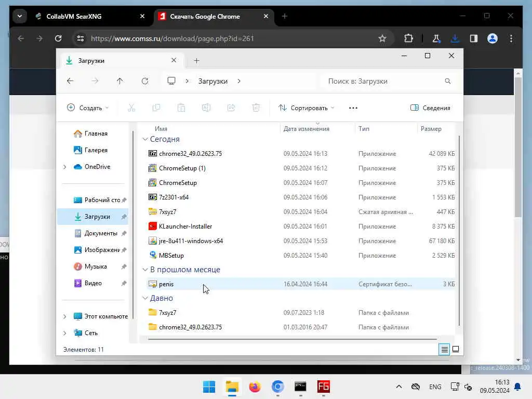The image size is (532, 399).
Task: Add a new Explorer tab
Action: point(196,61)
